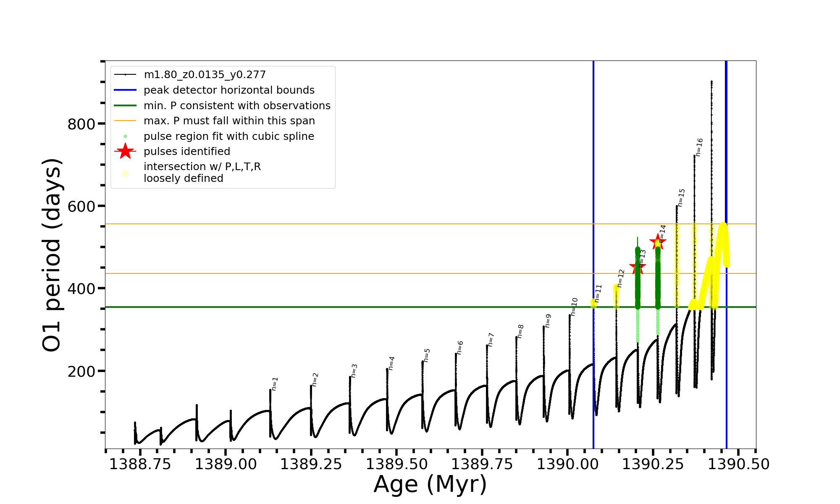Click the orange line swatch in legend
This screenshot has width=840, height=504.
click(x=125, y=121)
